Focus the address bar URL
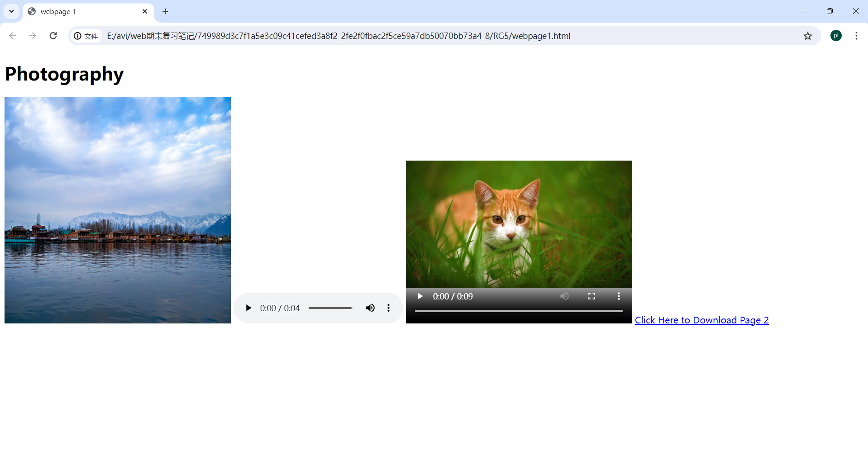The height and width of the screenshot is (456, 868). coord(339,36)
